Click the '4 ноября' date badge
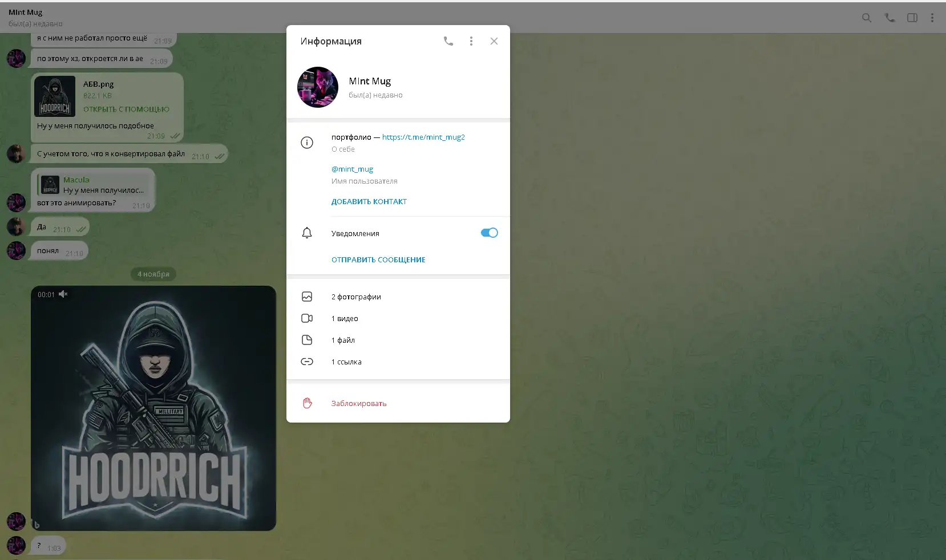This screenshot has height=560, width=946. (153, 274)
